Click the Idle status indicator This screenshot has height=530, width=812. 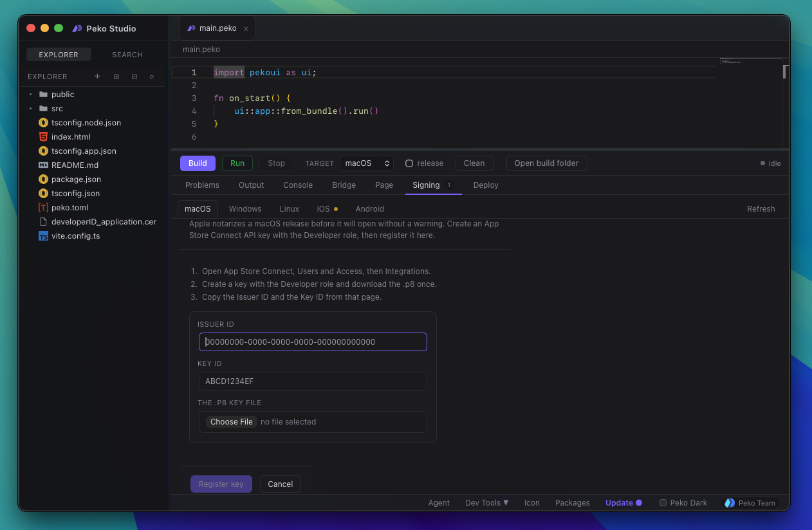tap(771, 163)
